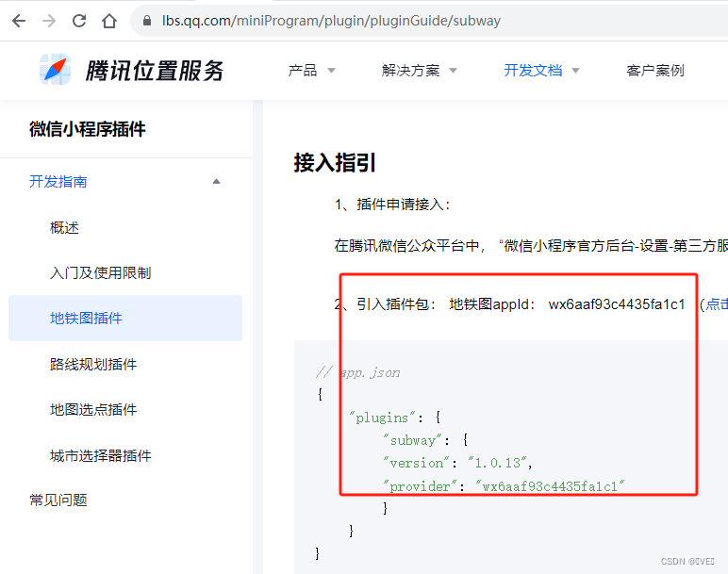Click the browser forward arrow
The image size is (728, 574).
49,21
